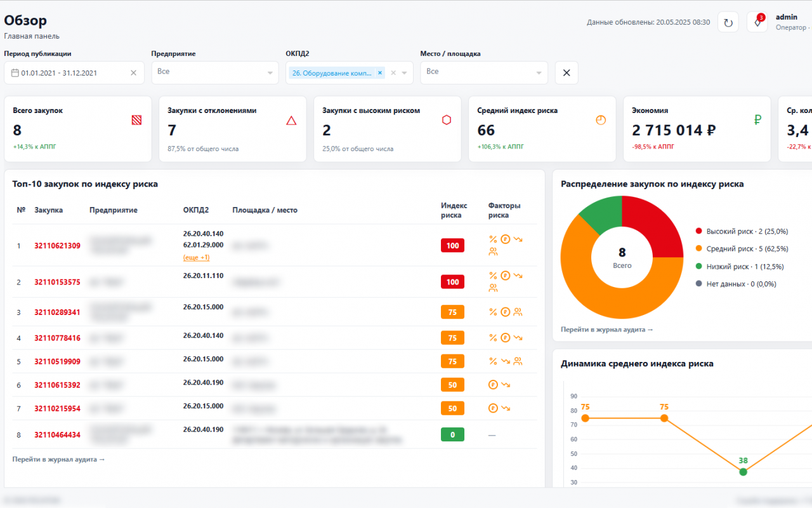Click the pie-clock icon in Средний индекс риска card
The width and height of the screenshot is (812, 508).
pyautogui.click(x=601, y=120)
